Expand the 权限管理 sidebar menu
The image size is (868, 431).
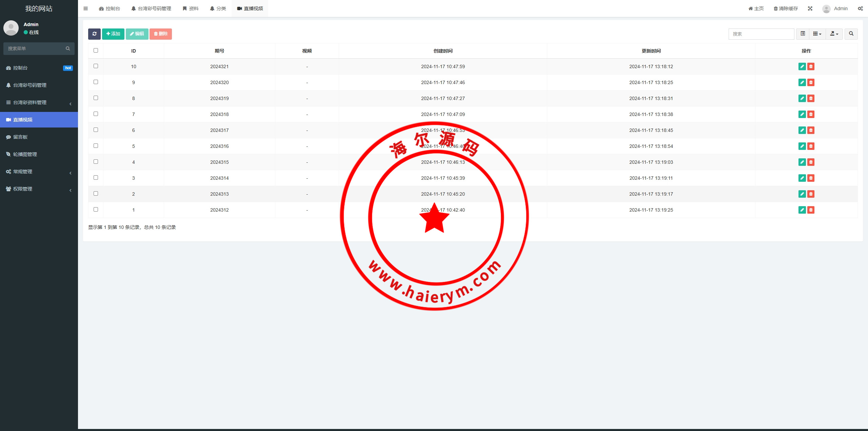click(39, 189)
